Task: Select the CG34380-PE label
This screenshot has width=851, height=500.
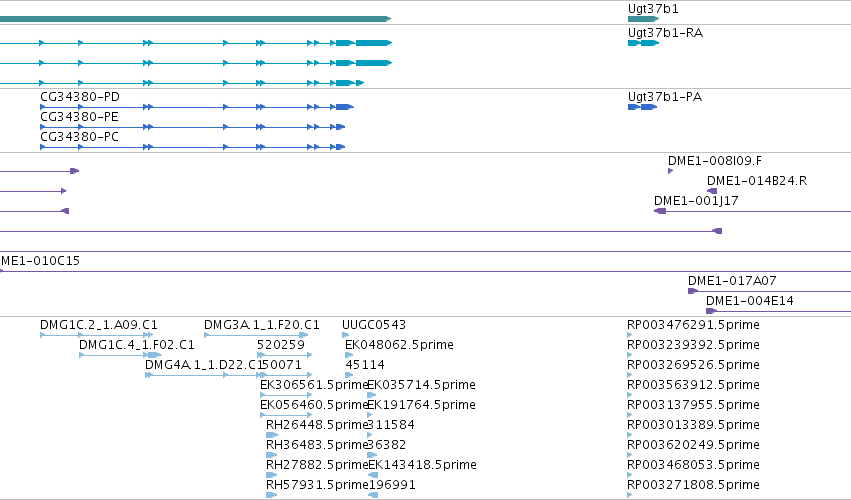Action: coord(79,117)
